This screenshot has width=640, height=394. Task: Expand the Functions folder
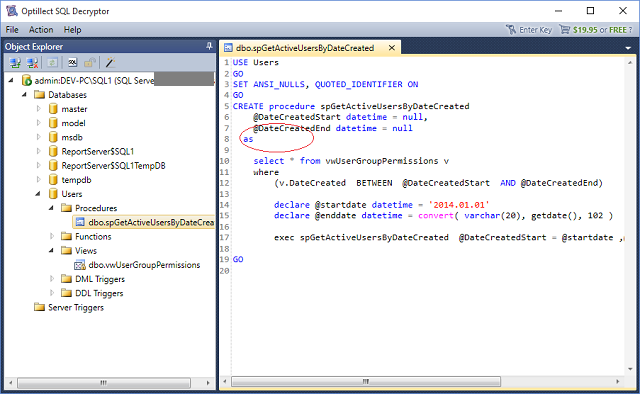[x=52, y=236]
